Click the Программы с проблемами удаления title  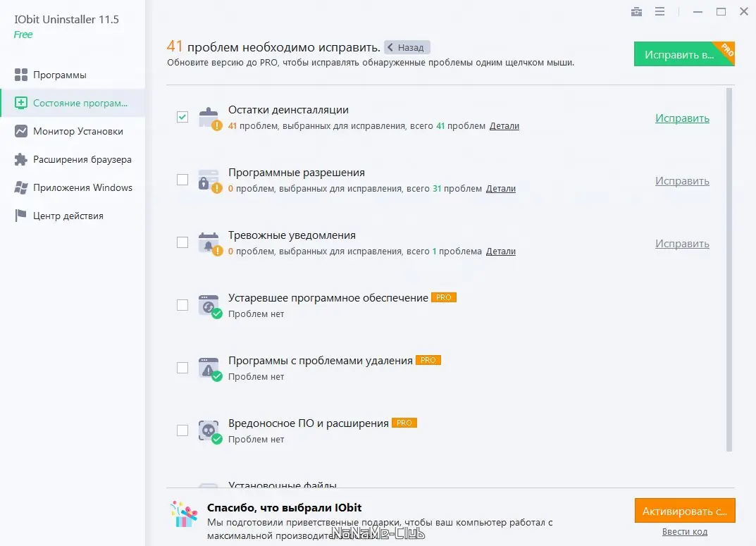(x=320, y=361)
